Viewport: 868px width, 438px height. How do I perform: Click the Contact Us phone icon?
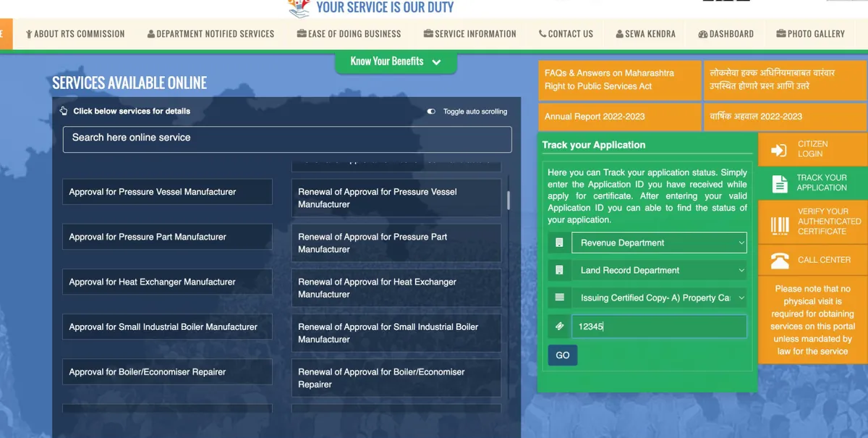click(x=542, y=34)
